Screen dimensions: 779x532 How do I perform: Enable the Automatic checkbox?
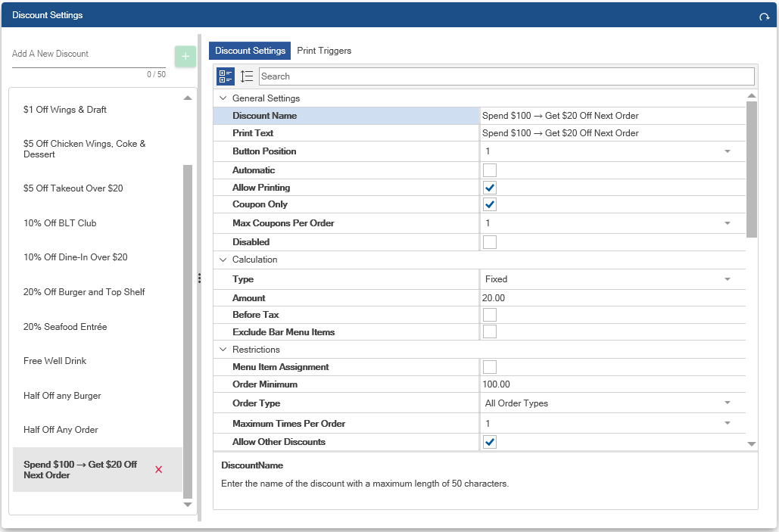(490, 170)
